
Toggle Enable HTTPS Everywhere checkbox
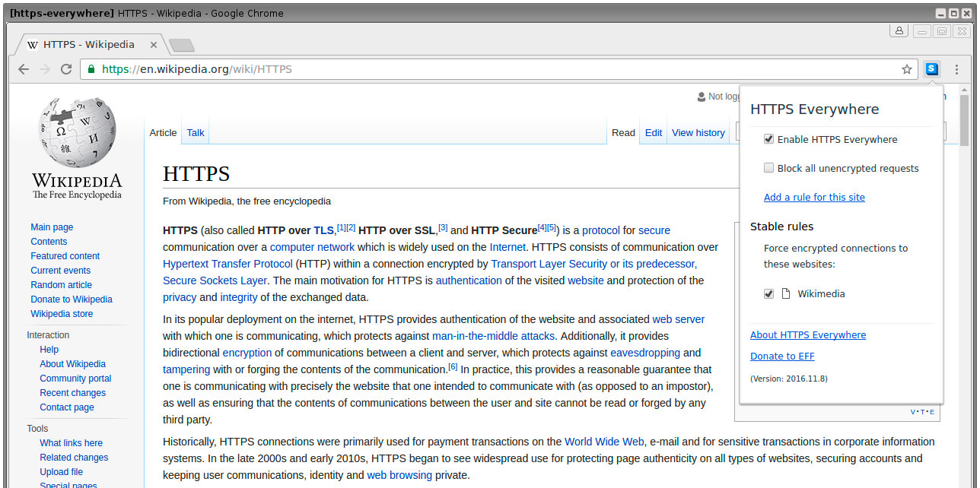point(768,139)
